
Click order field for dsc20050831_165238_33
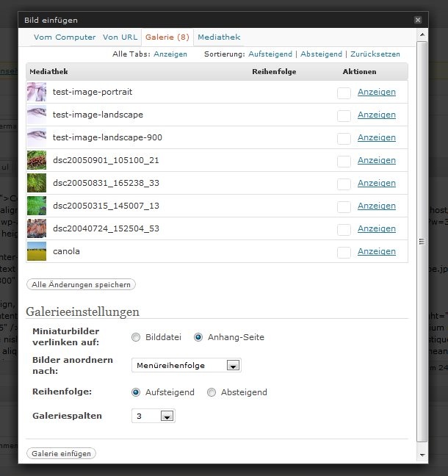point(344,184)
